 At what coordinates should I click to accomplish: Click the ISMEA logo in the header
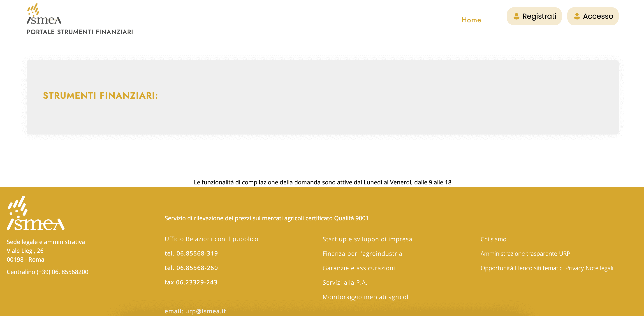pyautogui.click(x=44, y=15)
